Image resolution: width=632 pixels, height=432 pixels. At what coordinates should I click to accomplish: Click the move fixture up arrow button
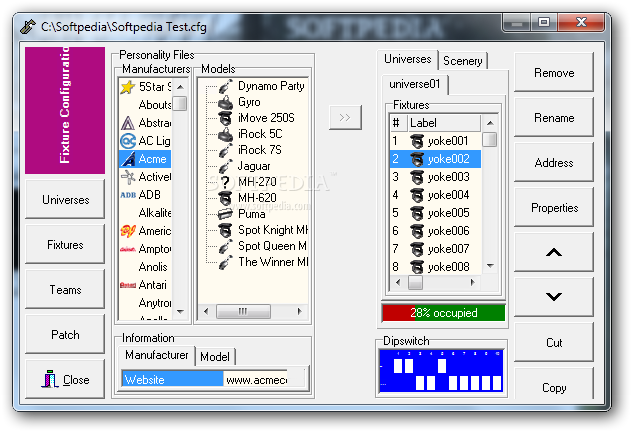[x=554, y=252]
